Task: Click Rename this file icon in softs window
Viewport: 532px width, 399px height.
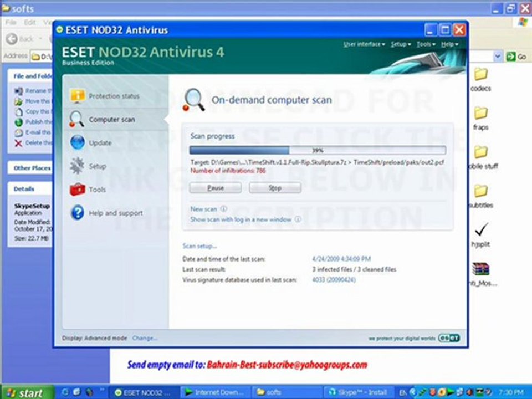Action: click(x=19, y=91)
